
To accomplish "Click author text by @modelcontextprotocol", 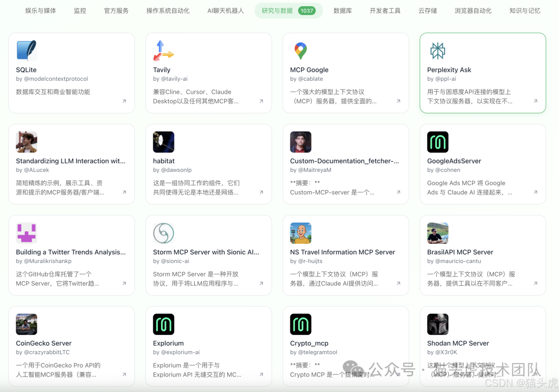I will [52, 79].
